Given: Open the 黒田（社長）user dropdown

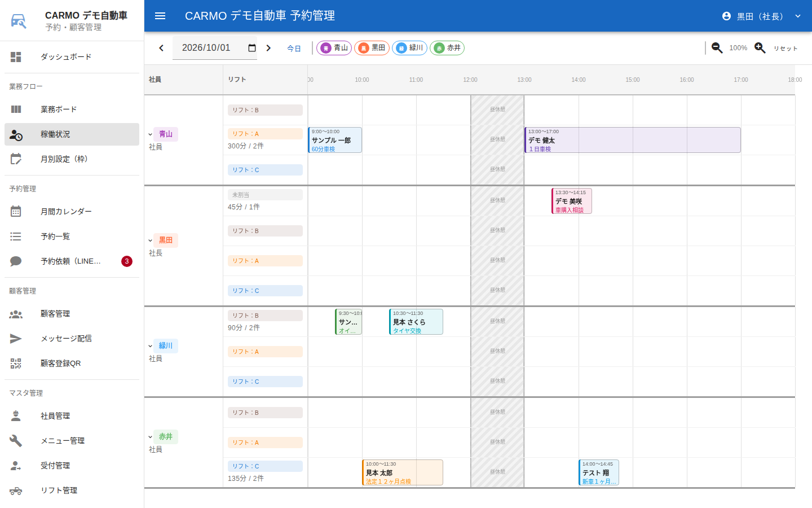Looking at the screenshot, I should click(x=761, y=16).
